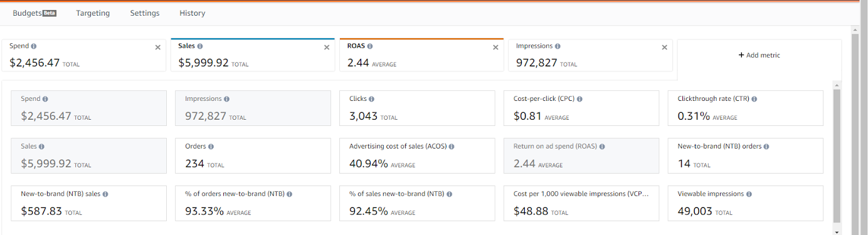Screen dimensions: 868x235
Task: Select the Cost-per-click (CPC) tile
Action: pos(581,108)
